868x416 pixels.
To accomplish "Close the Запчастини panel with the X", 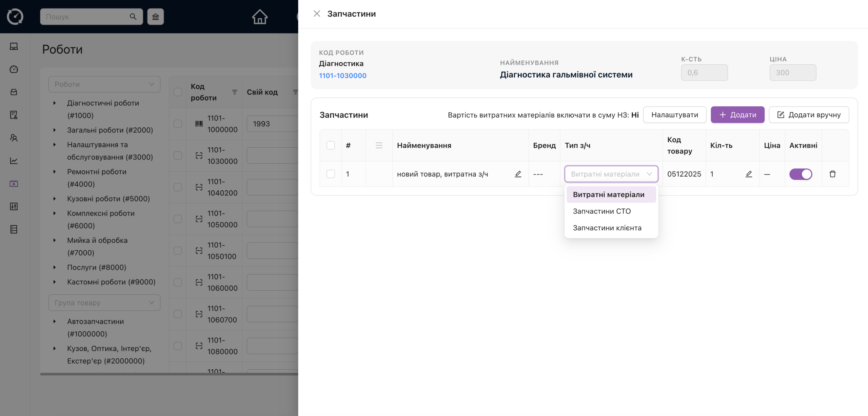I will 317,14.
